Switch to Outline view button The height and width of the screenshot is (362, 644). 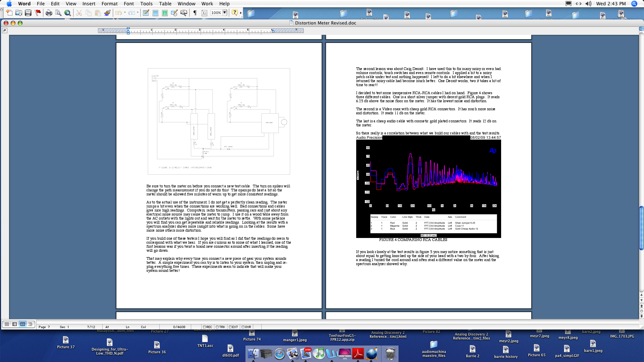[x=31, y=324]
